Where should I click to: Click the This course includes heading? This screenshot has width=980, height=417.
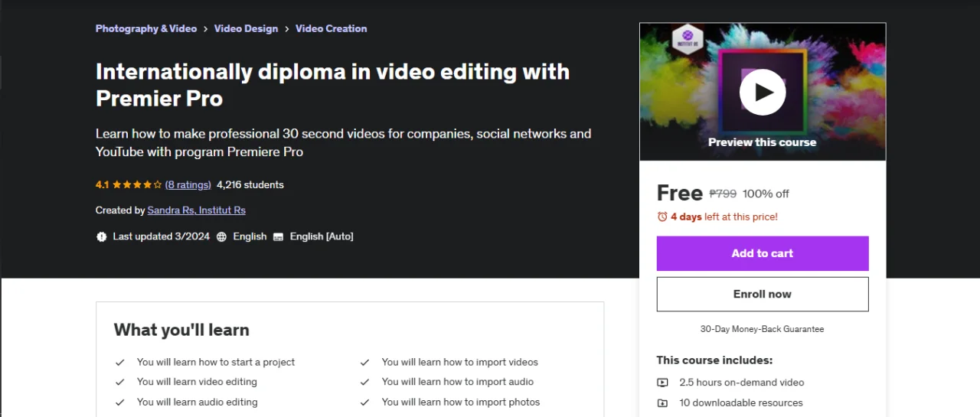tap(714, 360)
